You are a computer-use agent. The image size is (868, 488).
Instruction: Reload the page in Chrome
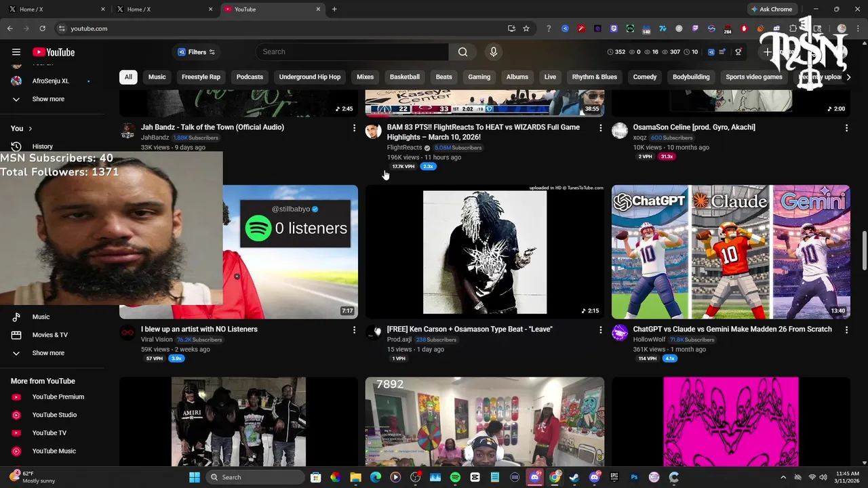(x=42, y=28)
